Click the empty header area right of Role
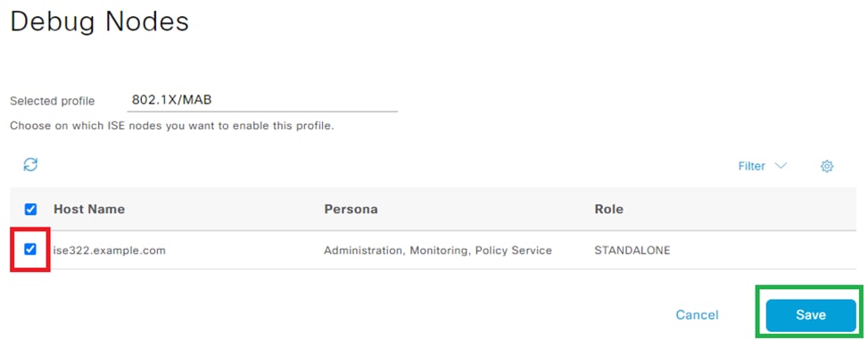The width and height of the screenshot is (868, 340). click(x=742, y=210)
